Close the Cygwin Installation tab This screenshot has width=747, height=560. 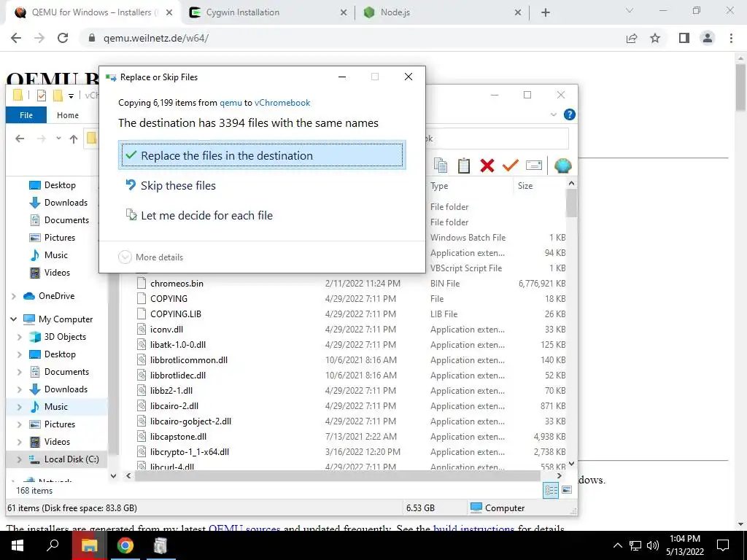tap(344, 12)
